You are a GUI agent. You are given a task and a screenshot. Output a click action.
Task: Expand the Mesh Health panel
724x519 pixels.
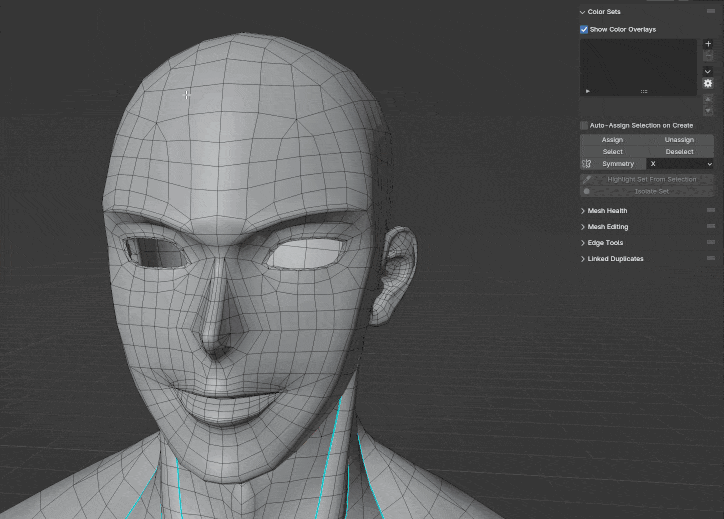pos(607,211)
